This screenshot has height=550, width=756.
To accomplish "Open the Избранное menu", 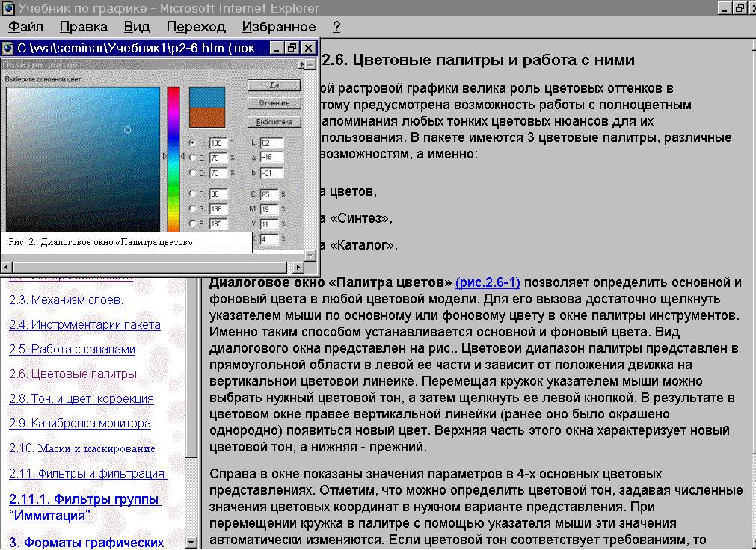I will [279, 26].
